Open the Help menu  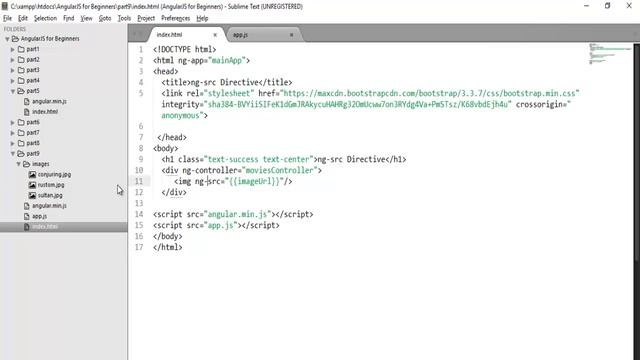coord(202,18)
